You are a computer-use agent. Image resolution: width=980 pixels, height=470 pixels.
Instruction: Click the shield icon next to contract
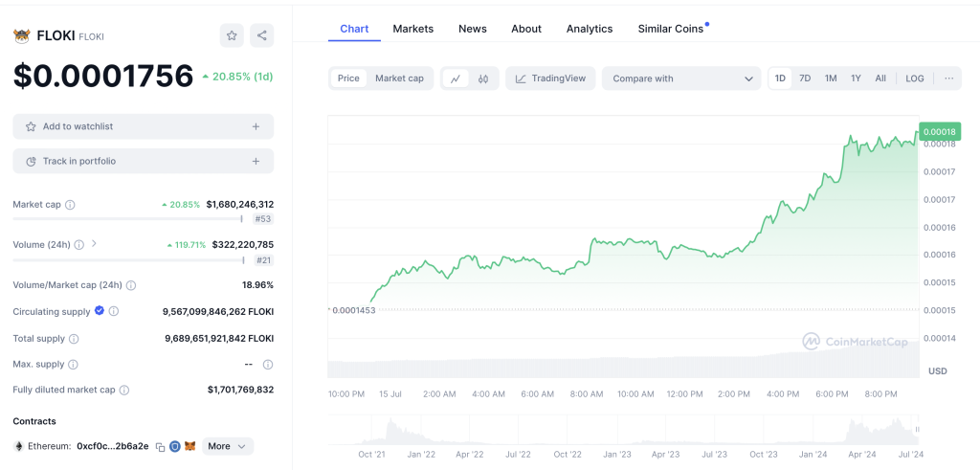[176, 446]
